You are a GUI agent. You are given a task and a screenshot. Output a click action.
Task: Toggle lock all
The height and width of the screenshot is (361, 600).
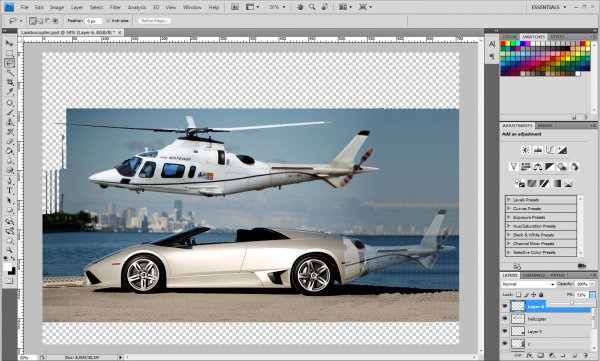pyautogui.click(x=541, y=295)
